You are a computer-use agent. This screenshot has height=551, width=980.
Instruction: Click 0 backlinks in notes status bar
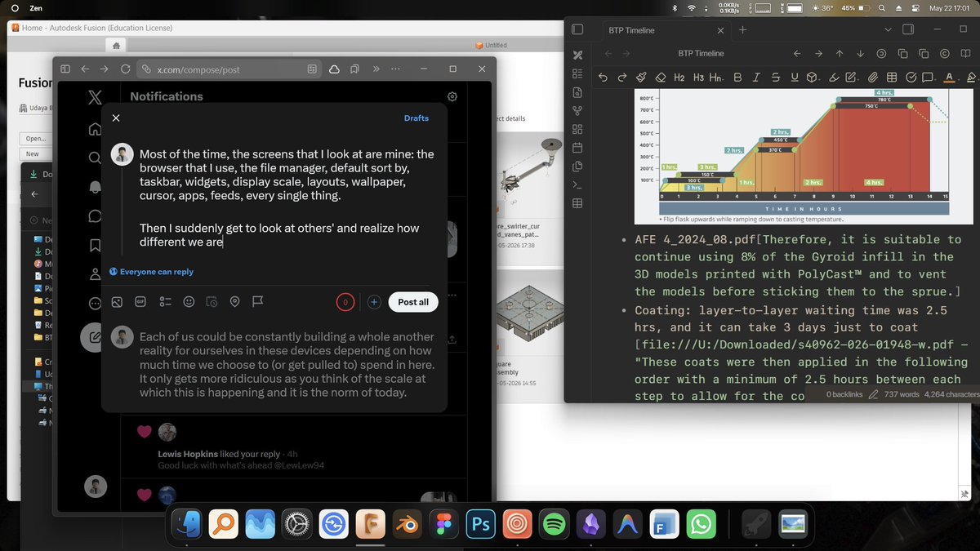click(x=844, y=394)
